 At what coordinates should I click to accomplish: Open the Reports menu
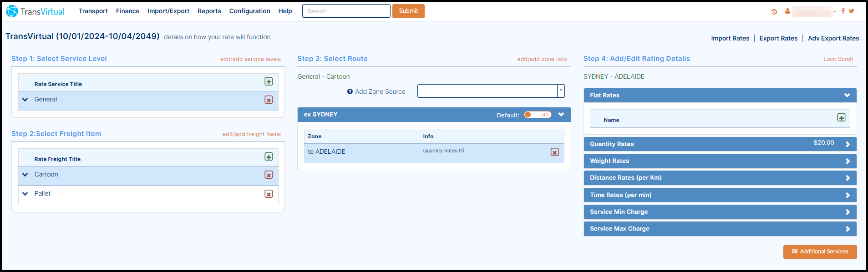pyautogui.click(x=209, y=11)
